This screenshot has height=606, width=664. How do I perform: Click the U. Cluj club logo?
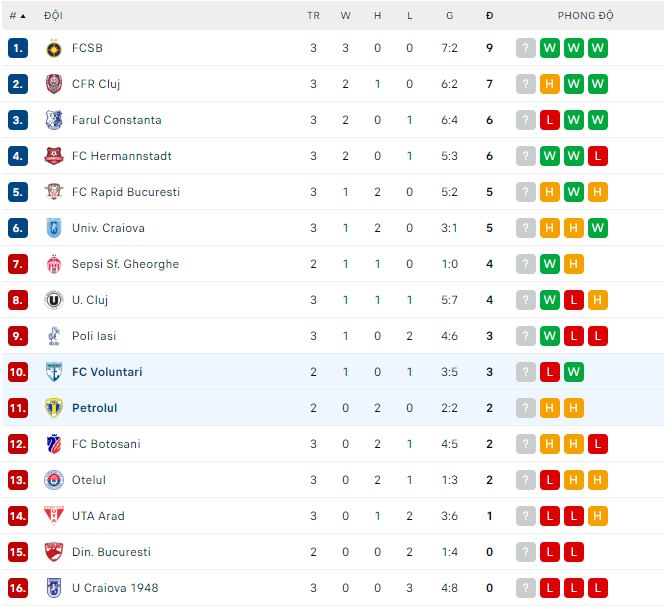pyautogui.click(x=54, y=300)
